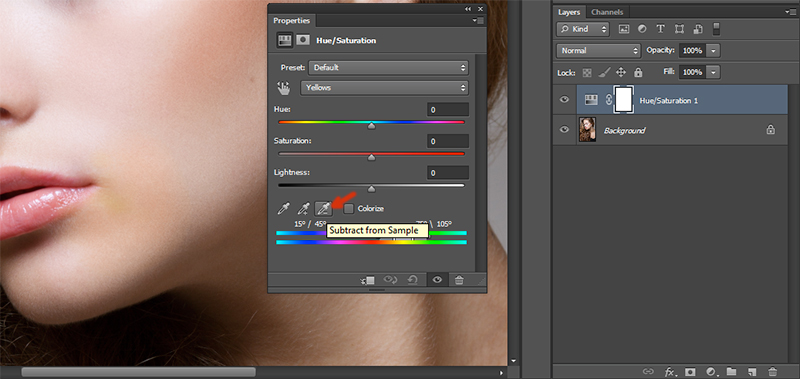Activate the on-image targeted adjustment hand tool
800x379 pixels.
tap(283, 88)
